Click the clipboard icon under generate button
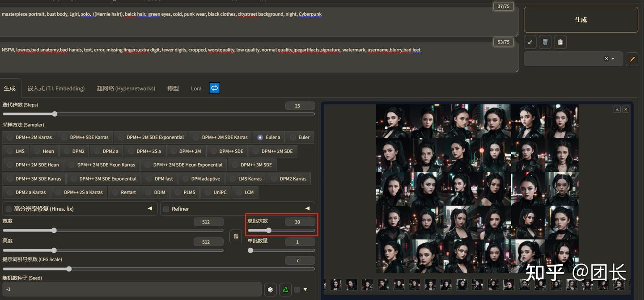Viewport: 644px width, 300px height. click(560, 42)
